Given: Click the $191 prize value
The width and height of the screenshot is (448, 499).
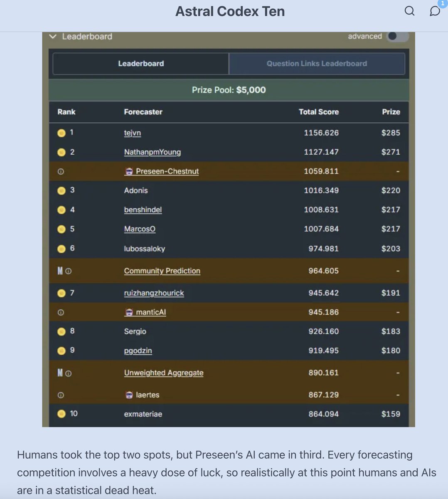Looking at the screenshot, I should (x=391, y=293).
